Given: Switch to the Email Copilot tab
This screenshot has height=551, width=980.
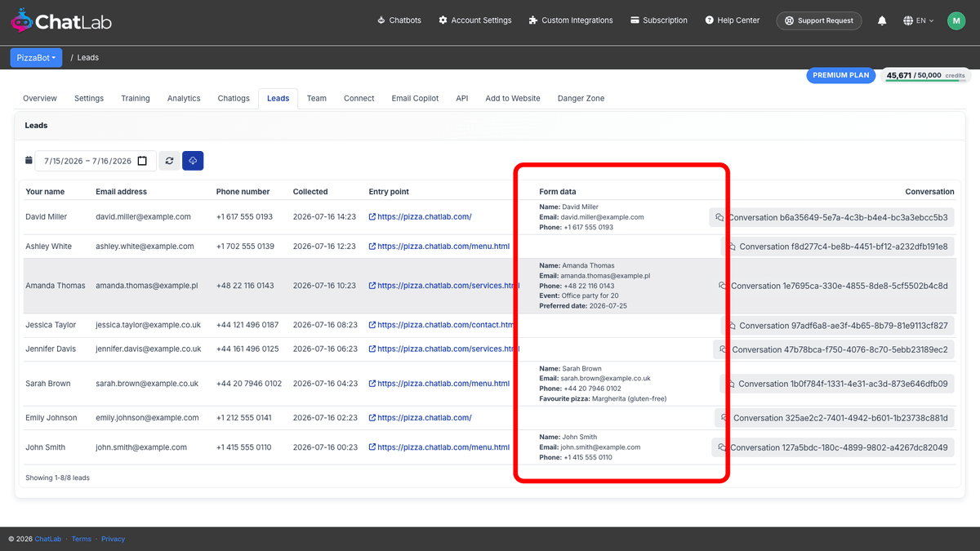Looking at the screenshot, I should coord(415,98).
